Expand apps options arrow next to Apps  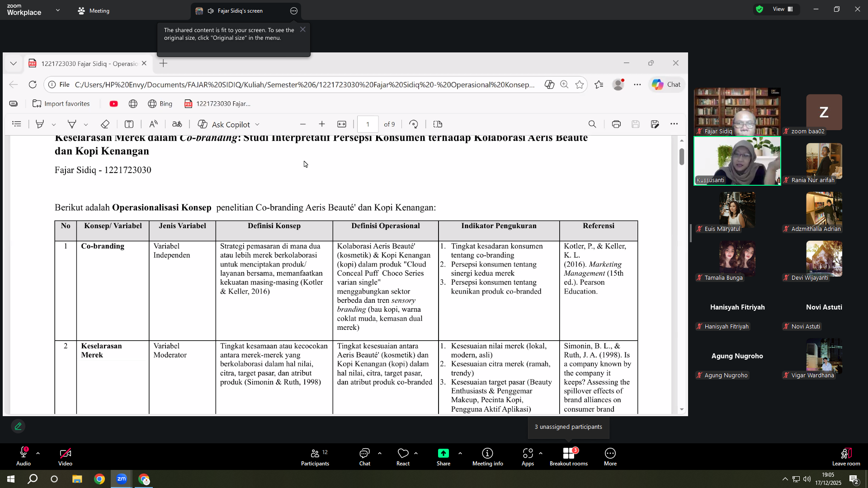point(541,453)
